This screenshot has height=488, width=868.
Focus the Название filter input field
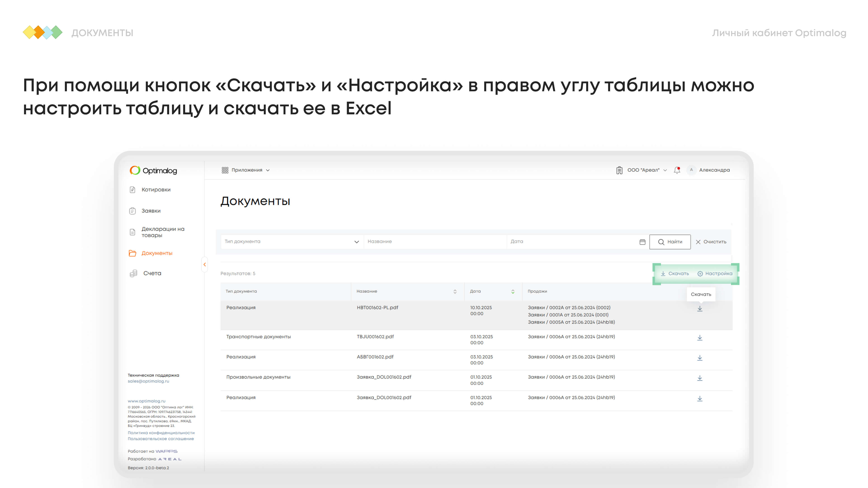pos(435,242)
